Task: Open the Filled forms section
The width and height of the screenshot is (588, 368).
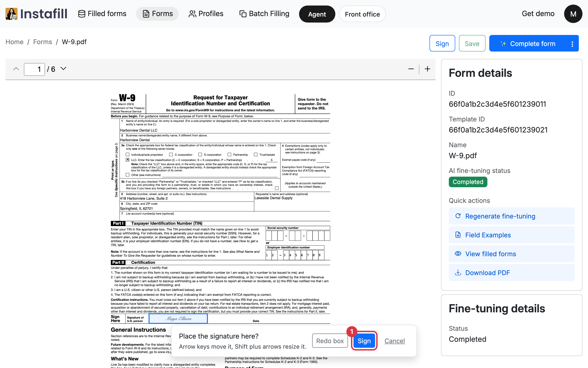Action: 102,14
